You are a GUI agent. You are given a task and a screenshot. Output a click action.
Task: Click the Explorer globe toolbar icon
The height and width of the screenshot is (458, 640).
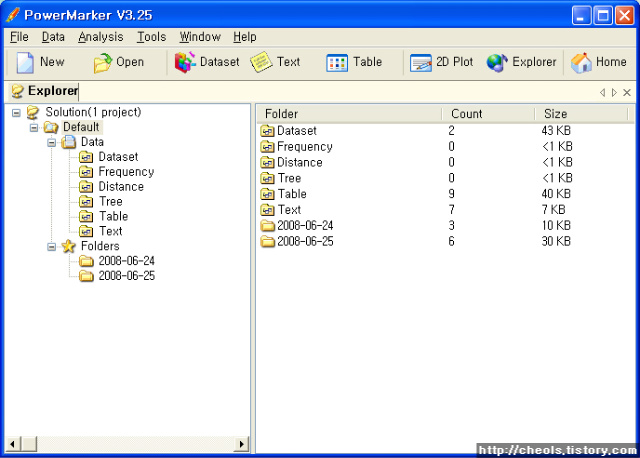497,63
